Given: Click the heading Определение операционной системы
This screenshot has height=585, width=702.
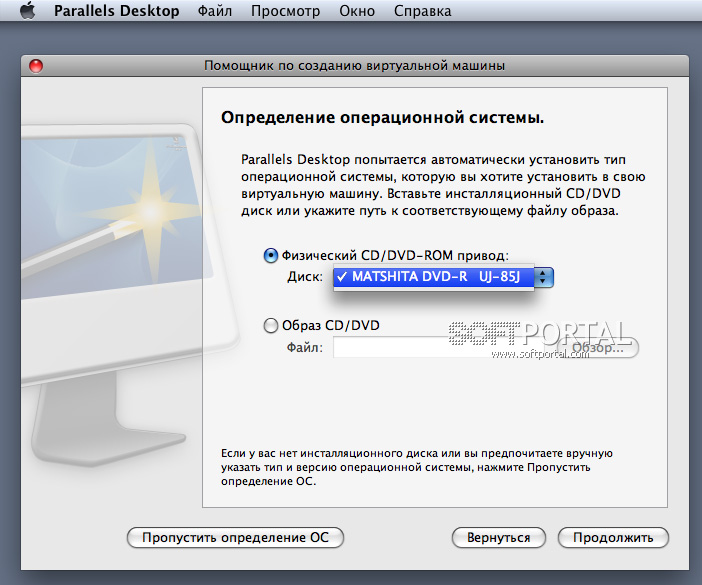Looking at the screenshot, I should (383, 118).
